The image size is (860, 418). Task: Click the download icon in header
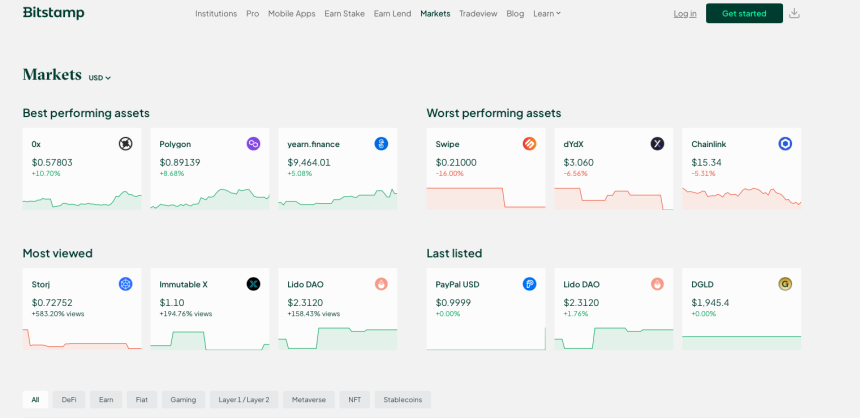coord(794,13)
